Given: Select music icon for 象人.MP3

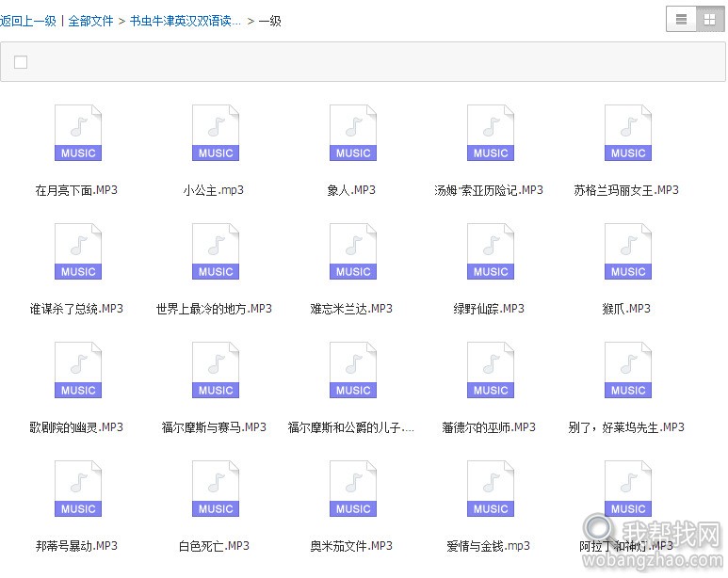Looking at the screenshot, I should [353, 133].
